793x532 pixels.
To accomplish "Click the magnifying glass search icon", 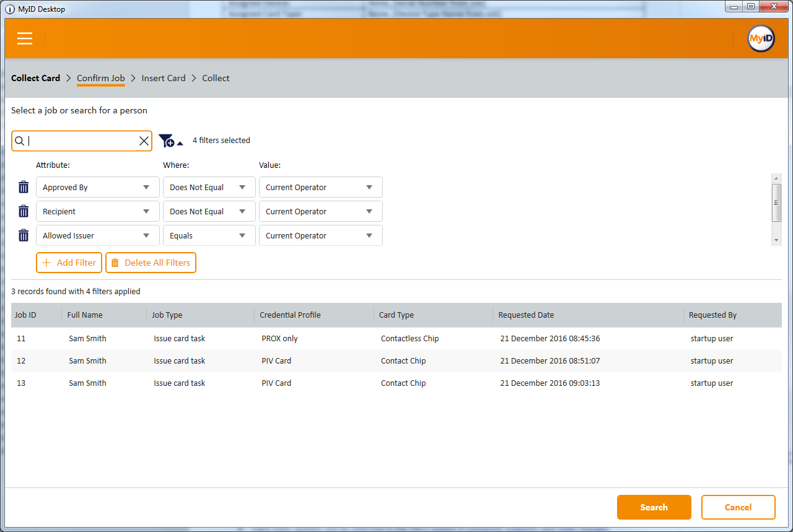I will tap(19, 141).
